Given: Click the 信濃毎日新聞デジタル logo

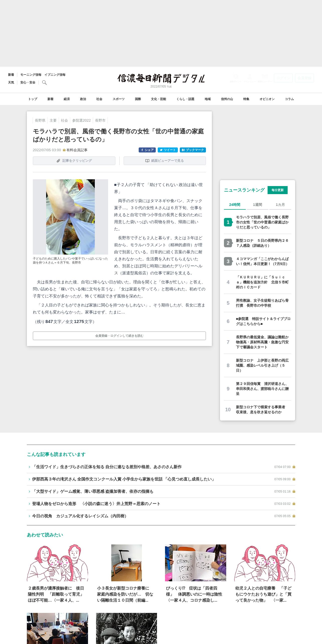Looking at the screenshot, I should pos(161,78).
